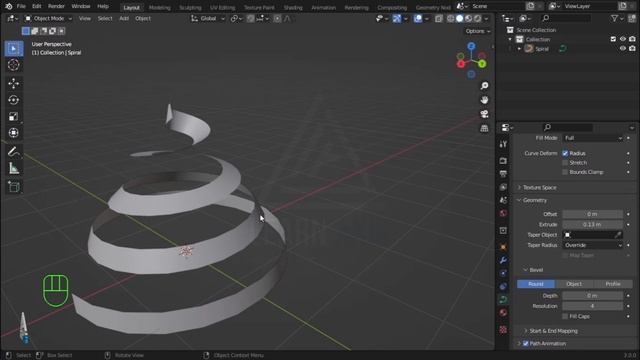Viewport: 640px width, 360px height.
Task: Click the Bevel Depth value field
Action: [593, 296]
